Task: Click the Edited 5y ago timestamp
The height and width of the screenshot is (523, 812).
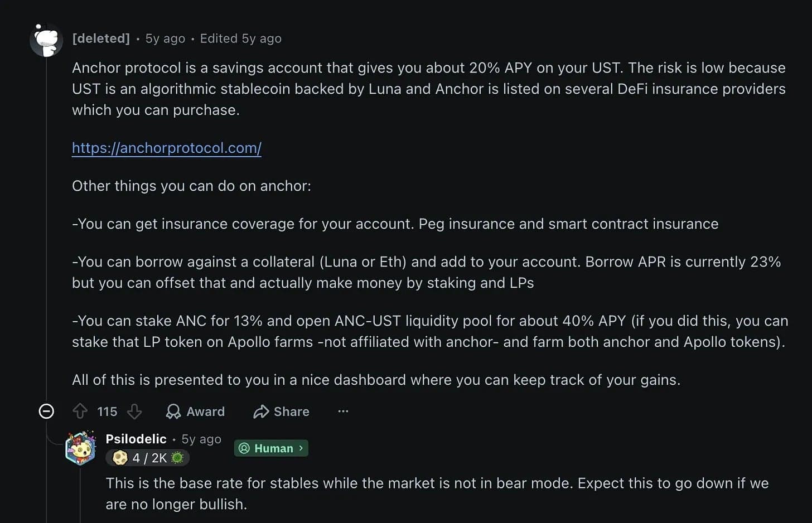Action: coord(241,38)
